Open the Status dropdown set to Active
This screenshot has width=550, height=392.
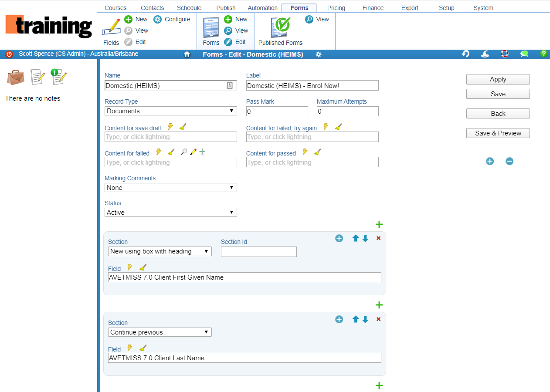[x=171, y=213]
